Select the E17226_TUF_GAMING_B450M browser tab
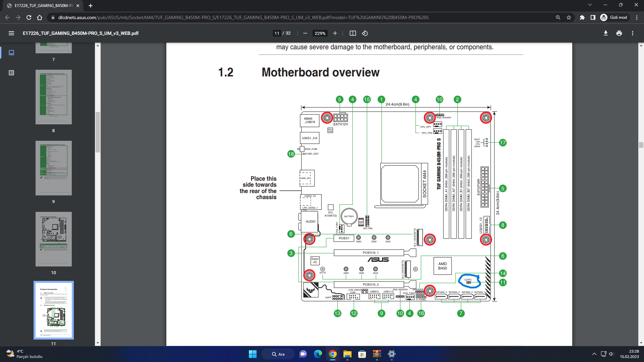Viewport: 644px width, 362px height. (44, 6)
